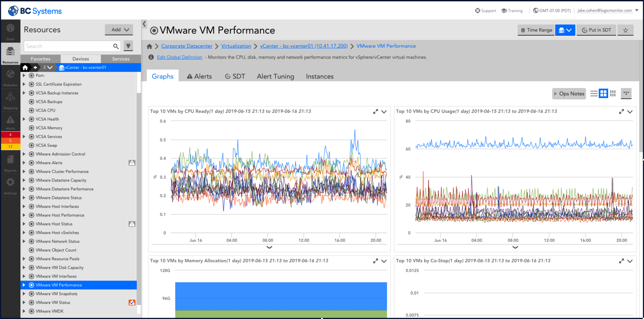
Task: Open the Training link
Action: (512, 11)
